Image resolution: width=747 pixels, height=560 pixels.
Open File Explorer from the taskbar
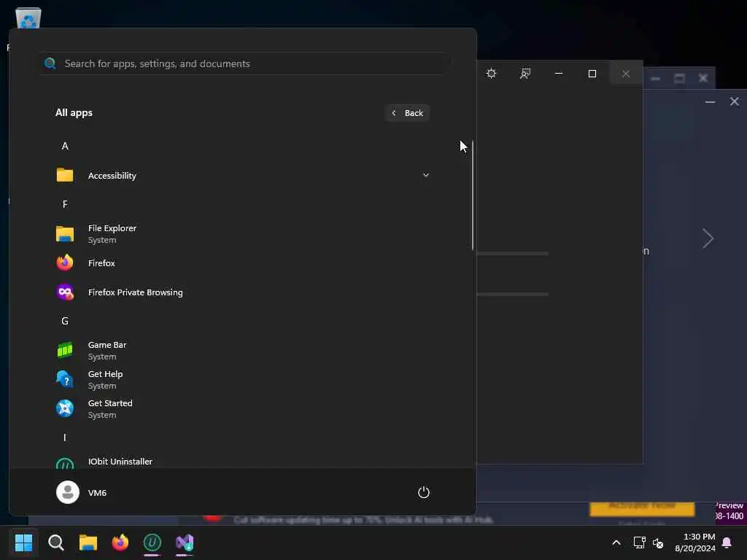click(88, 542)
